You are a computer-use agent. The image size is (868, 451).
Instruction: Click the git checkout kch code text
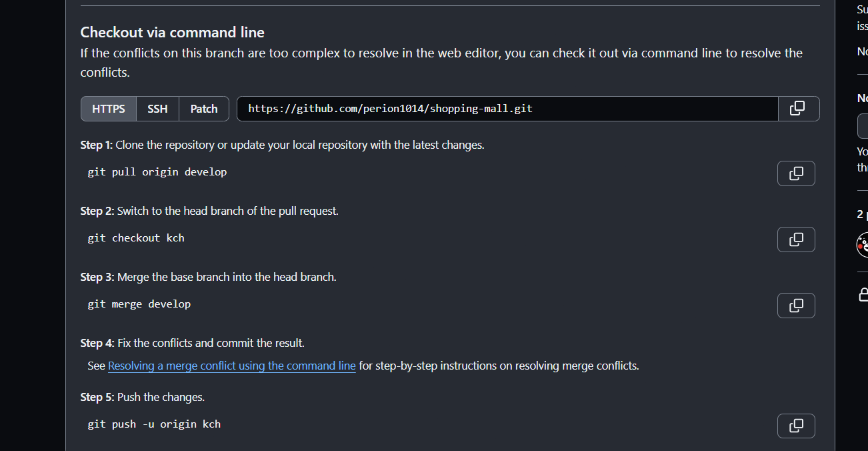tap(136, 238)
